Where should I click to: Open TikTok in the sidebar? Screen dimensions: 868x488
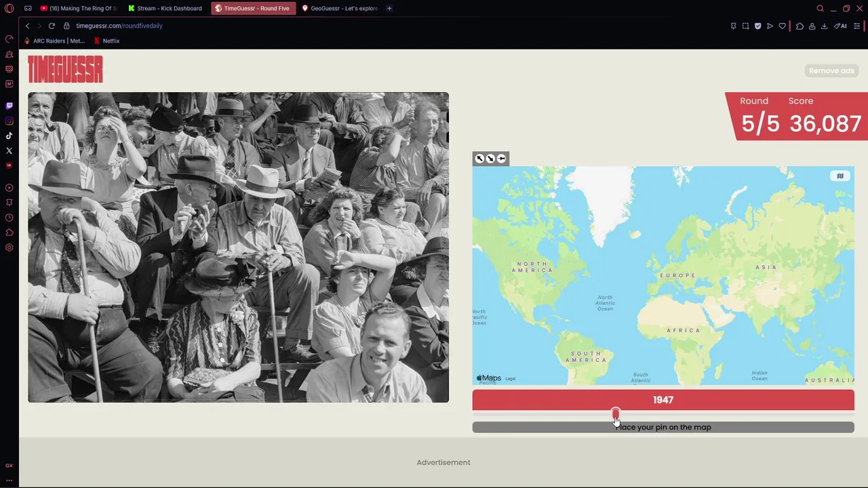9,136
